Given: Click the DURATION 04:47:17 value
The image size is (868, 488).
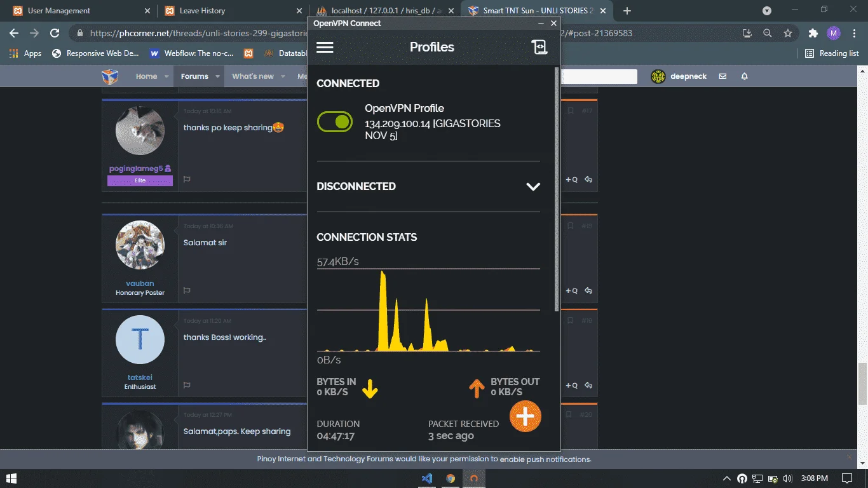Looking at the screenshot, I should 336,436.
